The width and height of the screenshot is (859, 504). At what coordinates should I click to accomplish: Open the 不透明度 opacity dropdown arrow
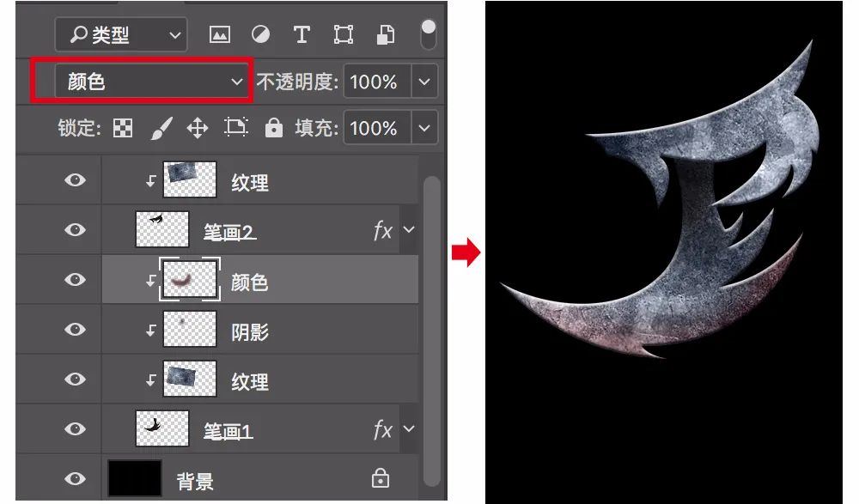pyautogui.click(x=424, y=82)
